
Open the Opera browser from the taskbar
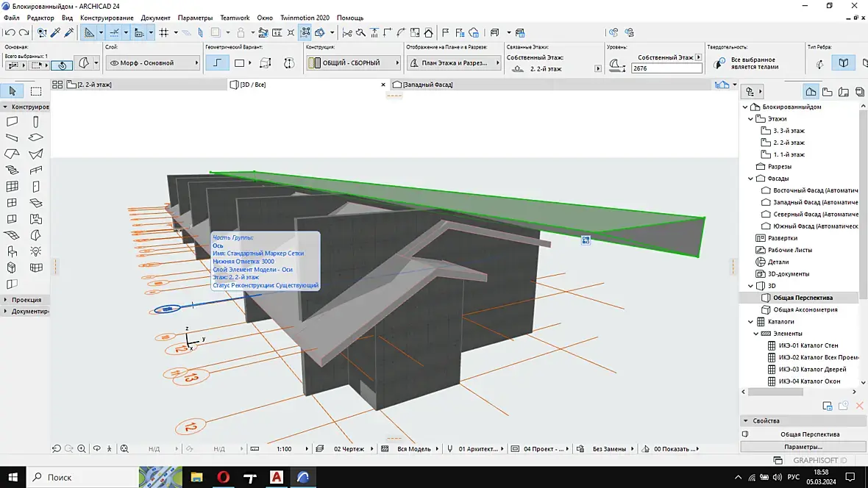click(x=223, y=477)
